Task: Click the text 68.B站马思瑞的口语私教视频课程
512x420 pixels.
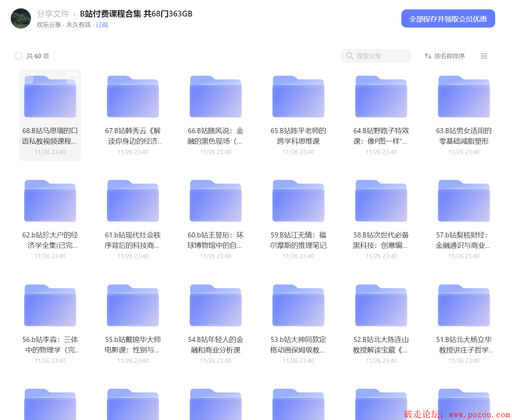Action: pyautogui.click(x=50, y=136)
